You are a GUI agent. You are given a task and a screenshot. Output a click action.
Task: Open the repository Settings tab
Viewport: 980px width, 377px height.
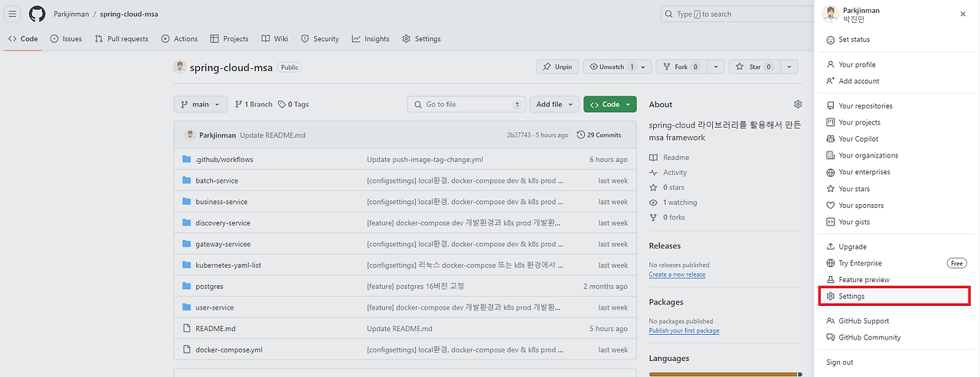(x=421, y=39)
